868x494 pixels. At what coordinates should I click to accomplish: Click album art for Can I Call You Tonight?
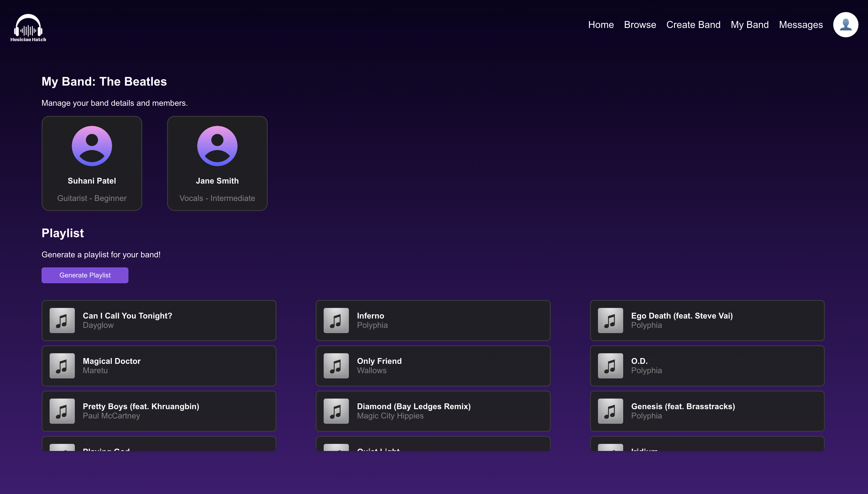[62, 320]
